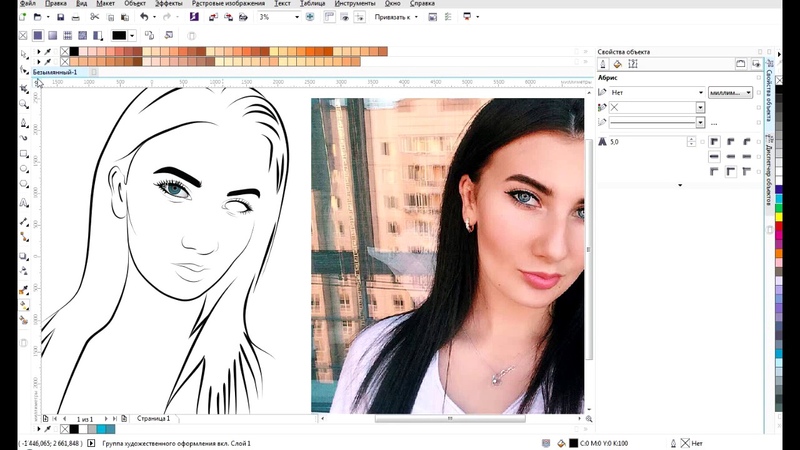This screenshot has height=450, width=800.
Task: Select the Smart Fill tool
Action: (23, 320)
